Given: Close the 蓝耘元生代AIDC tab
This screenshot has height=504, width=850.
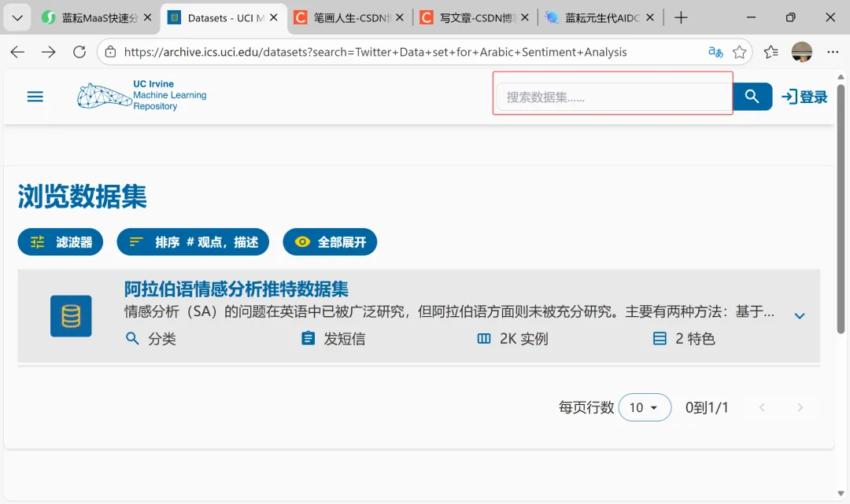Looking at the screenshot, I should 651,17.
